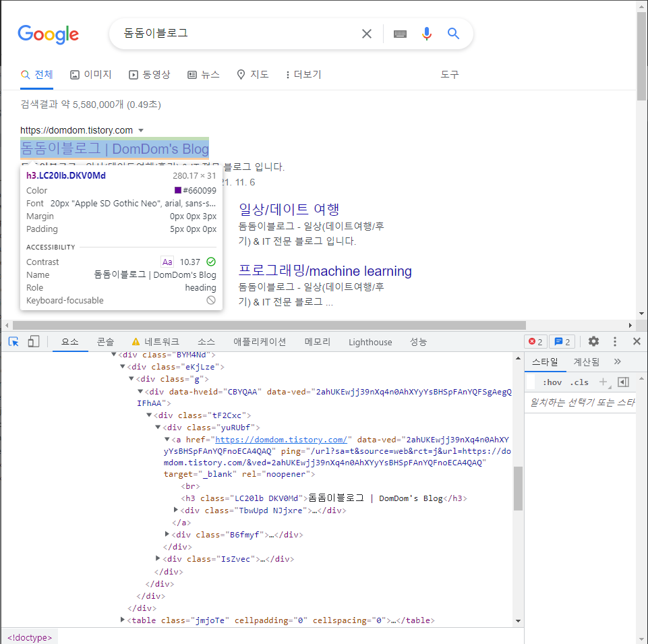Viewport: 648px width, 644px height.
Task: Filter results by 이미지
Action: pos(91,74)
